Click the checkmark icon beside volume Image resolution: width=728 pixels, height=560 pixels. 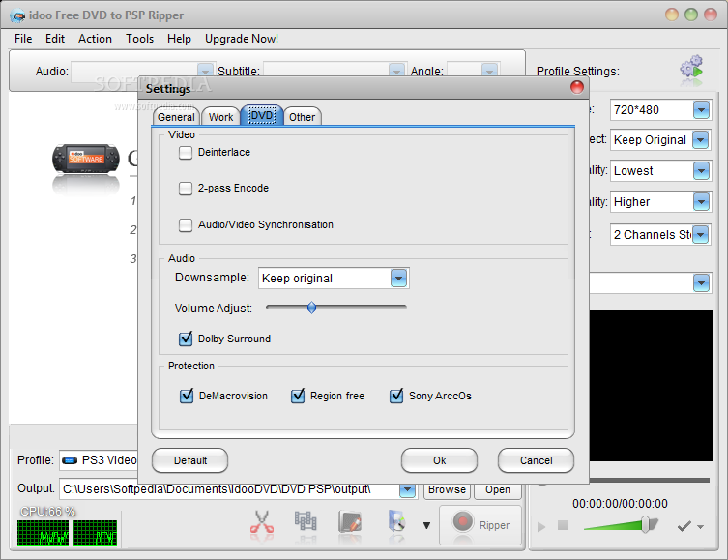click(684, 526)
